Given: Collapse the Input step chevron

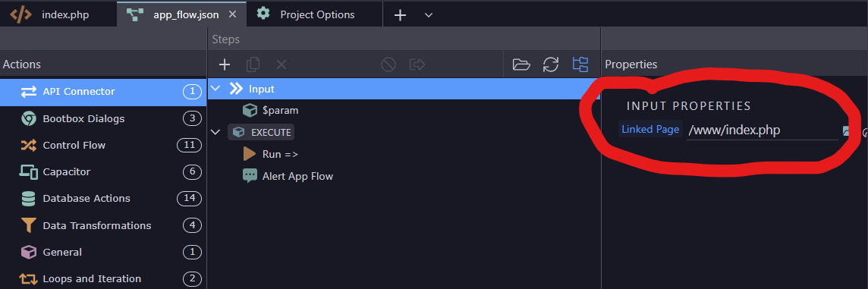Looking at the screenshot, I should click(x=216, y=89).
